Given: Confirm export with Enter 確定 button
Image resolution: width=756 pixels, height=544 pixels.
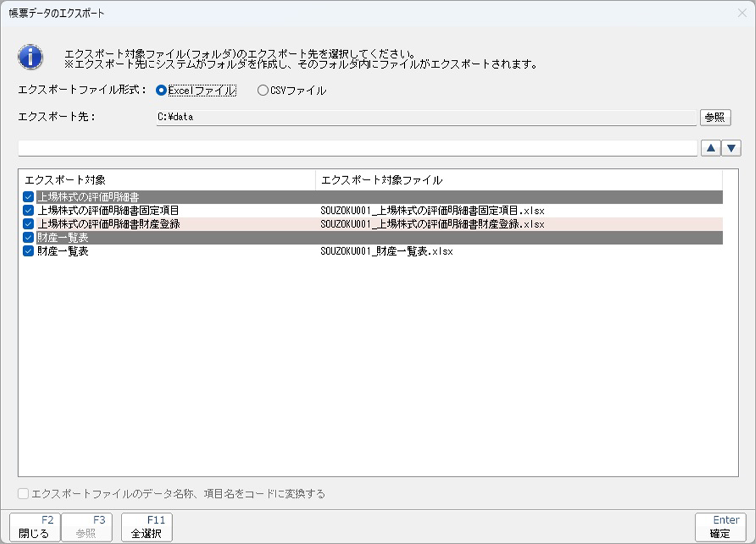Looking at the screenshot, I should tap(720, 527).
